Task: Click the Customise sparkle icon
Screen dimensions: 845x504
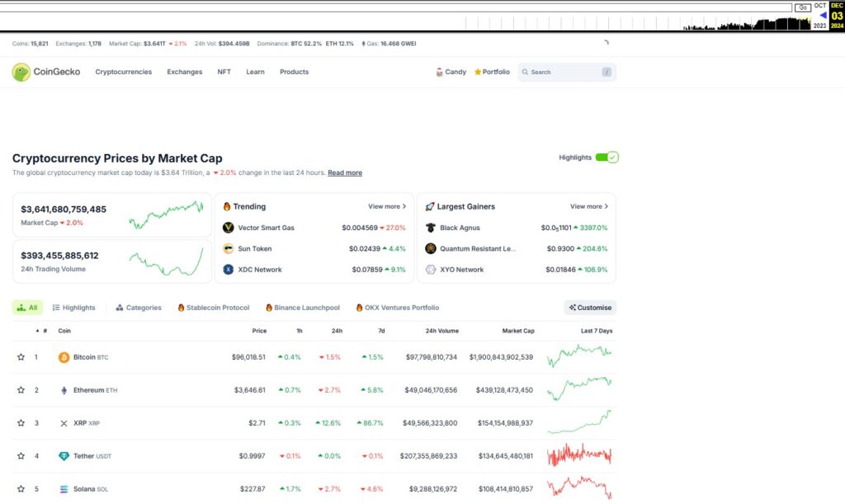Action: click(573, 308)
